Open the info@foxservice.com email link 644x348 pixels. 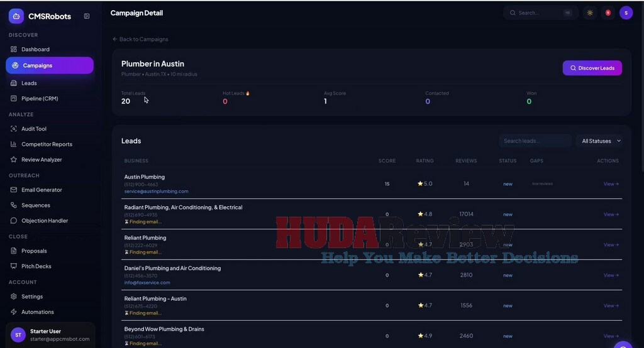click(147, 282)
